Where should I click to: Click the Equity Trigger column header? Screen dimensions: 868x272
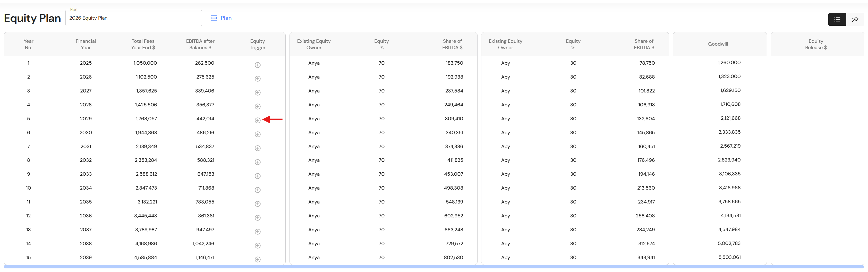(257, 44)
